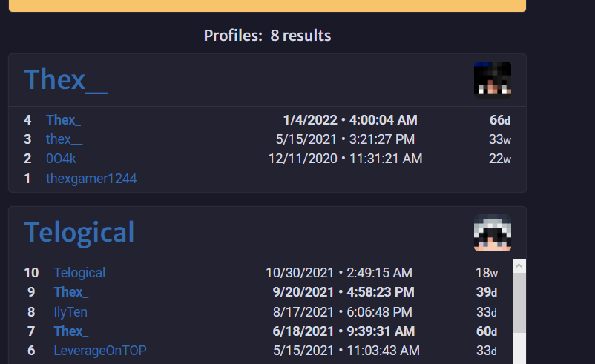The image size is (595, 364).
Task: Click the name history scrollbar thumb
Action: pos(519,303)
